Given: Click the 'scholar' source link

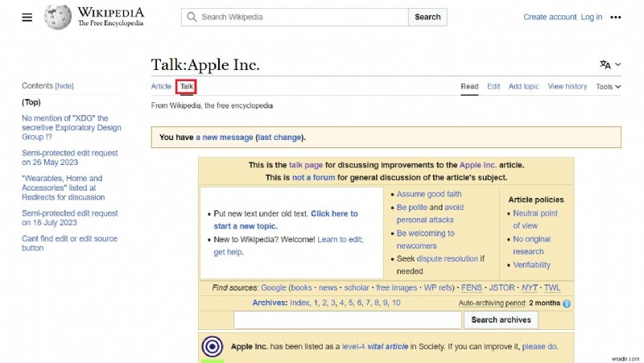Looking at the screenshot, I should 357,288.
